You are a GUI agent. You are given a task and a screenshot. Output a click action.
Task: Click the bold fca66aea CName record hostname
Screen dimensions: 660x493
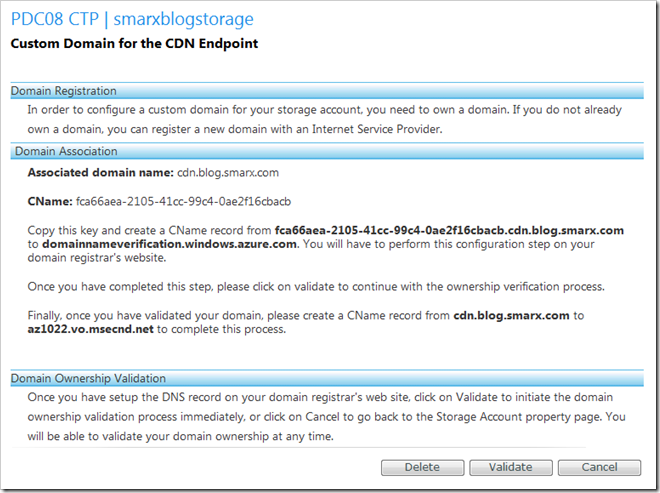[449, 231]
